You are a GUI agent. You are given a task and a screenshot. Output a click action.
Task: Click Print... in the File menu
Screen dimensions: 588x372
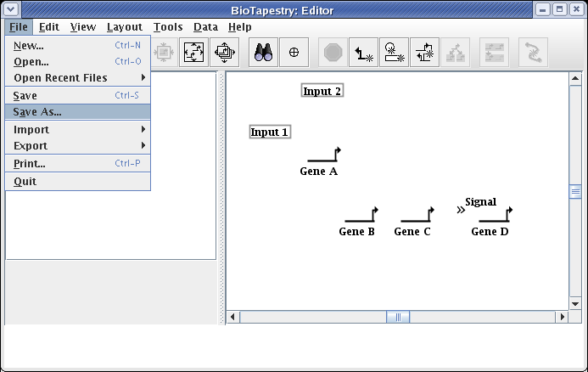click(x=30, y=163)
